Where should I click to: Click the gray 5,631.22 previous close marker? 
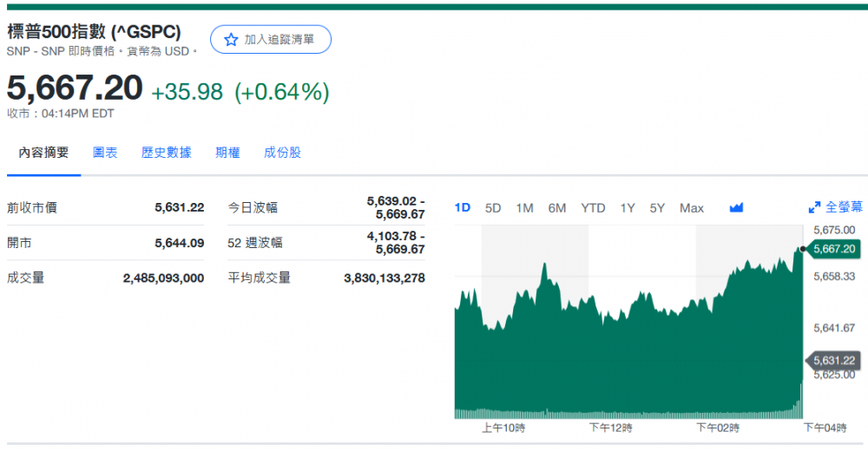835,360
